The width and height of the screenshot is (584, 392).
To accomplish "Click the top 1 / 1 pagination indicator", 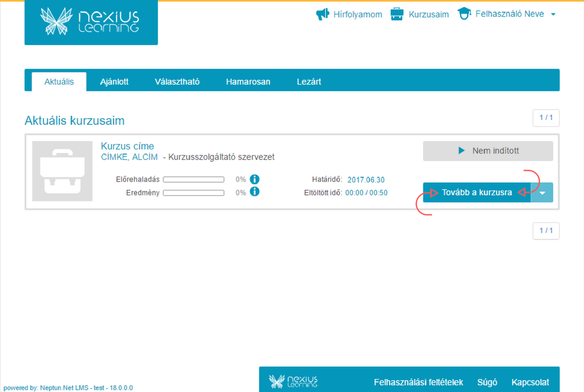I will [x=546, y=118].
